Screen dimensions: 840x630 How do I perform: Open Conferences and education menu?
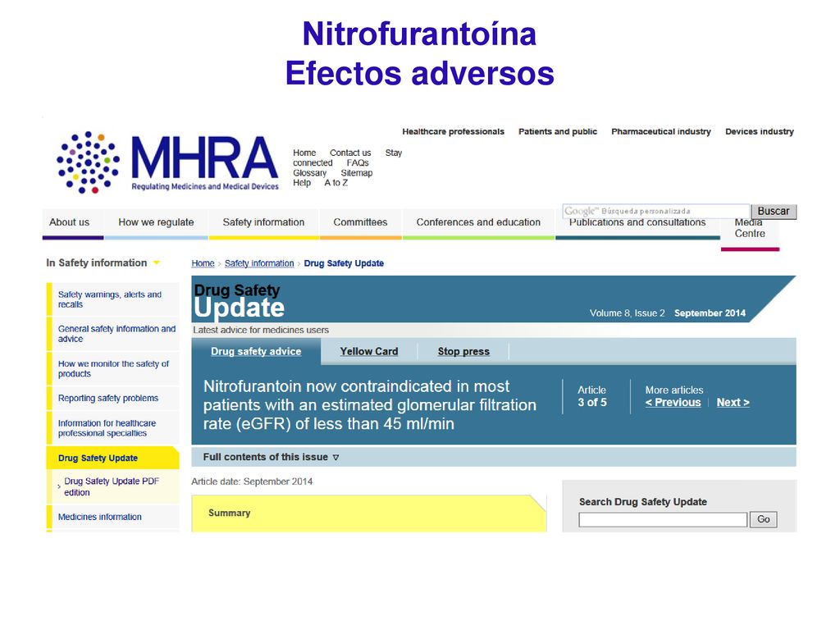(478, 222)
